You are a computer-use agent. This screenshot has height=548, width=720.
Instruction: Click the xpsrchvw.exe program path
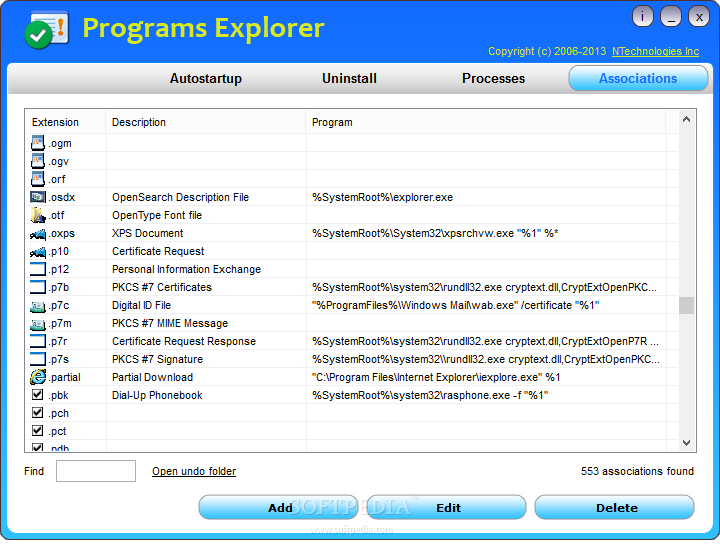[435, 233]
